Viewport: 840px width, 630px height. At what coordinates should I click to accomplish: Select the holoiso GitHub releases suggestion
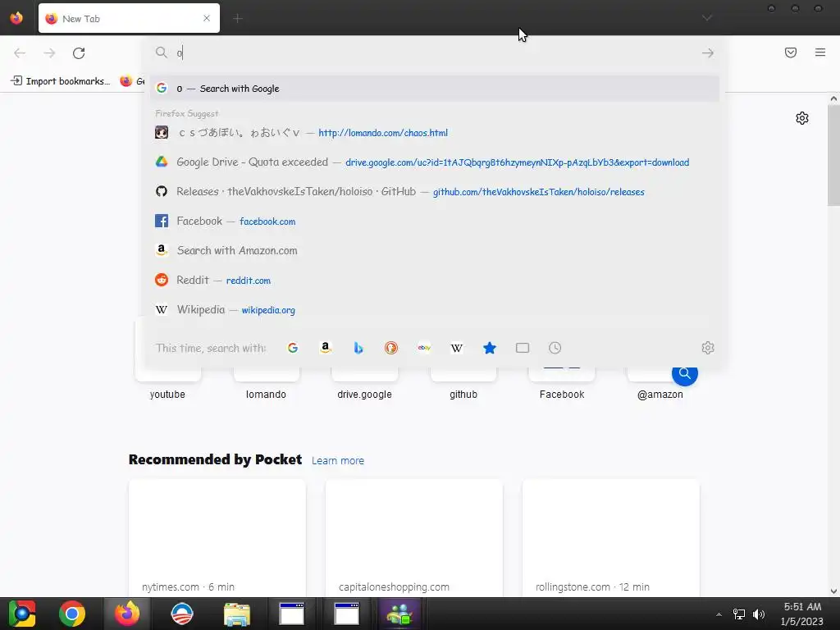pos(435,191)
